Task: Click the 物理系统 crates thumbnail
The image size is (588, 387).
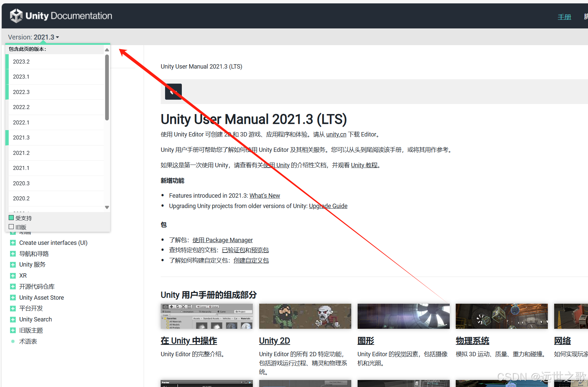Action: pos(502,316)
